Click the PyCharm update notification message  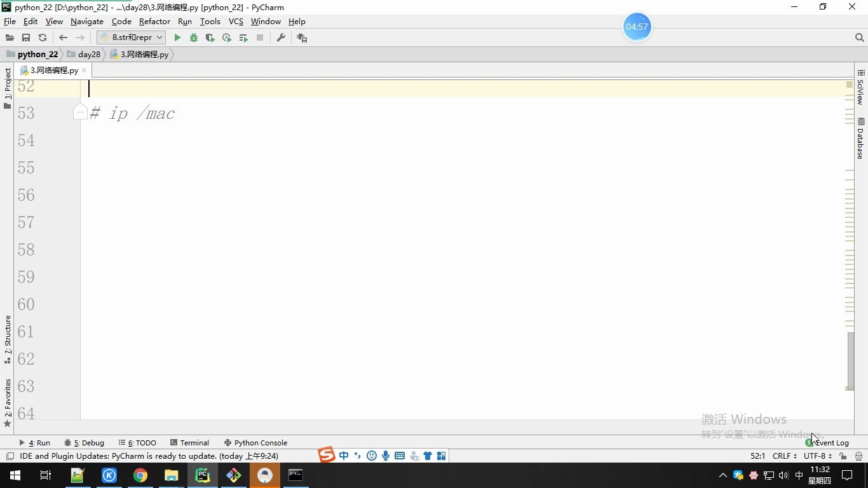click(149, 456)
